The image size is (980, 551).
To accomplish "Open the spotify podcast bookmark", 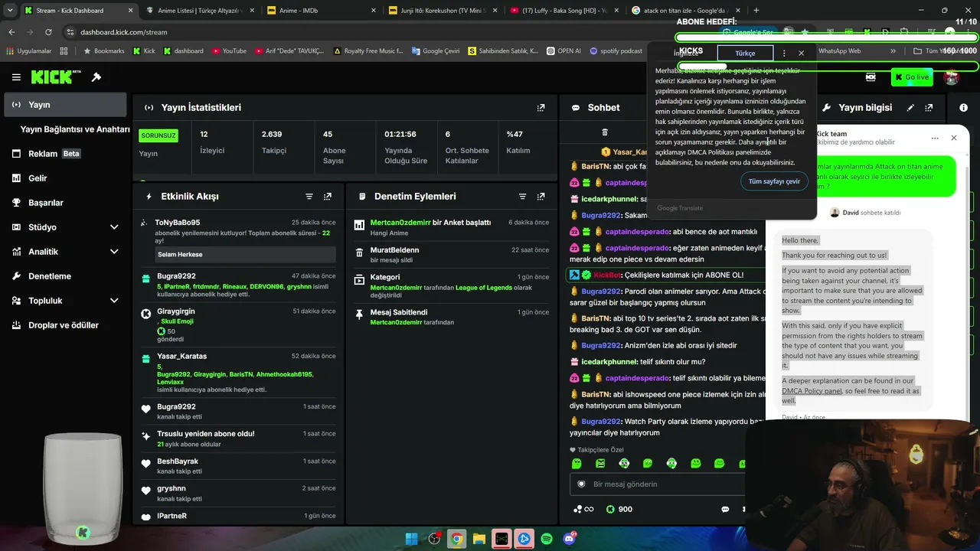I will point(616,51).
